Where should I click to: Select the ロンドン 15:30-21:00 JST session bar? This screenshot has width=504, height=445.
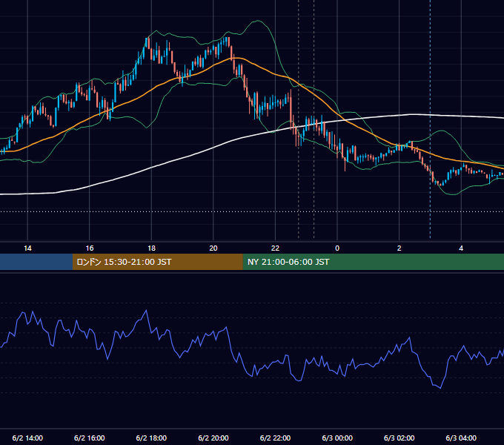(x=157, y=262)
